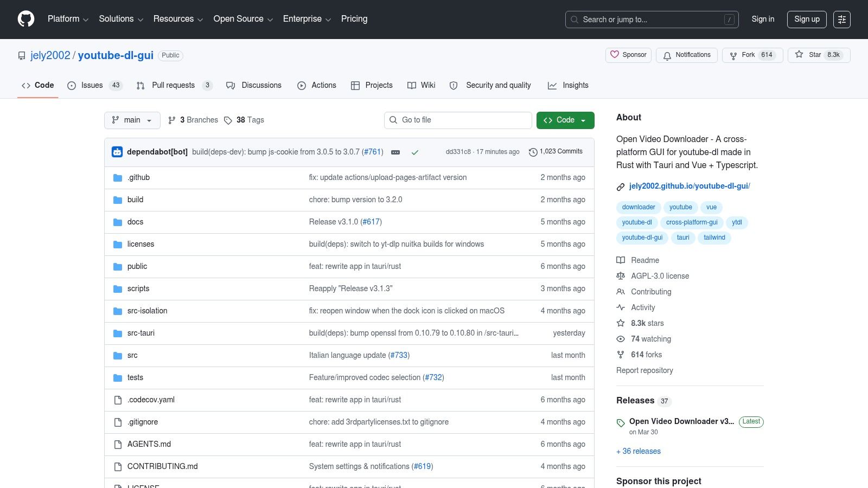Open the Releases heading link

tap(635, 400)
